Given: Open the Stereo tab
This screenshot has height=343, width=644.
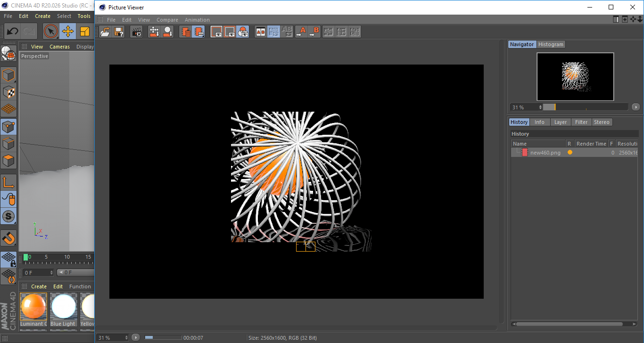Looking at the screenshot, I should [602, 122].
